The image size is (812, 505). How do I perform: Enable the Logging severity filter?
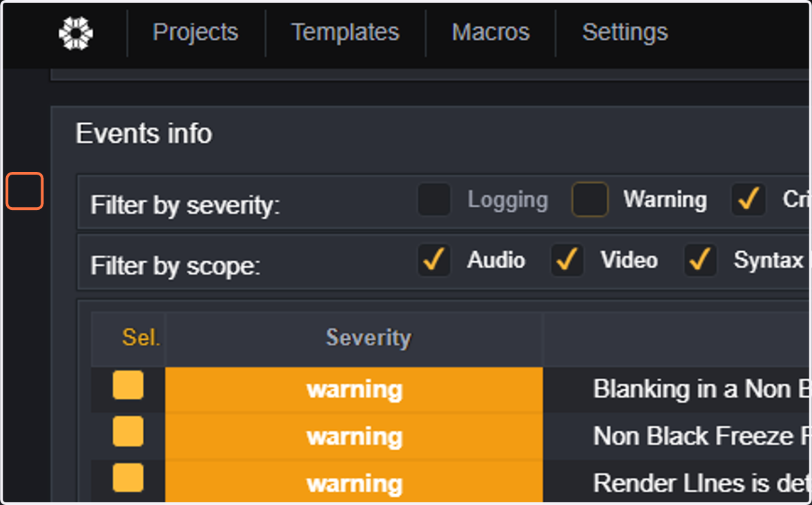point(434,200)
